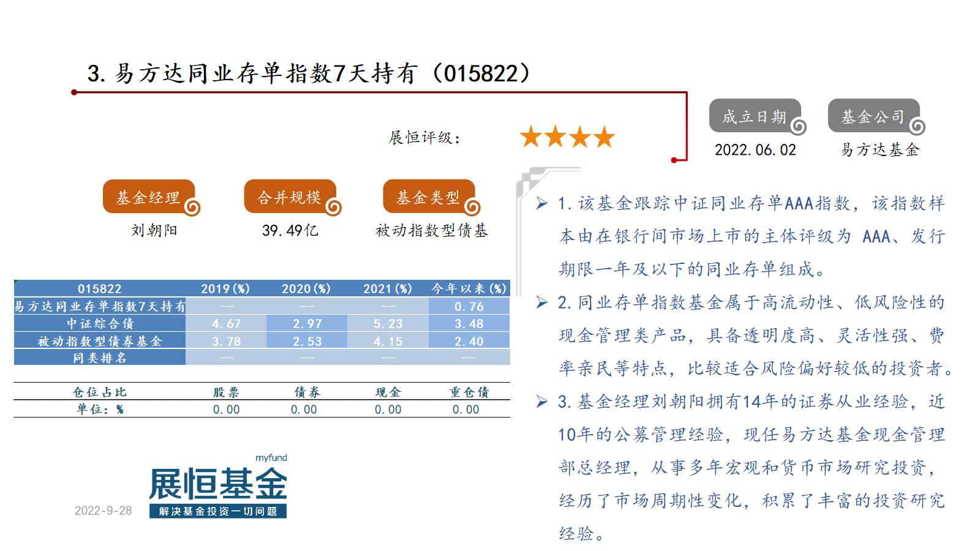This screenshot has width=980, height=551.
Task: Click the 3.48 value cell
Action: coord(469,323)
